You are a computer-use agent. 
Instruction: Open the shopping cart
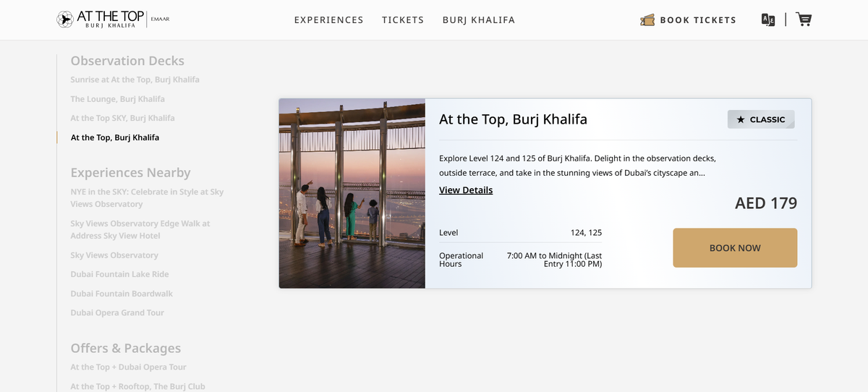(x=803, y=20)
